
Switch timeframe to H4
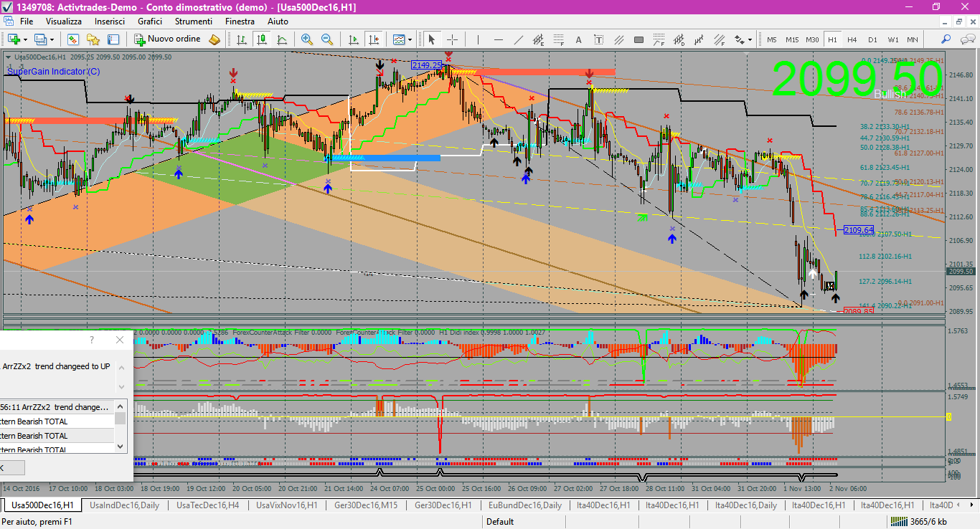click(852, 39)
